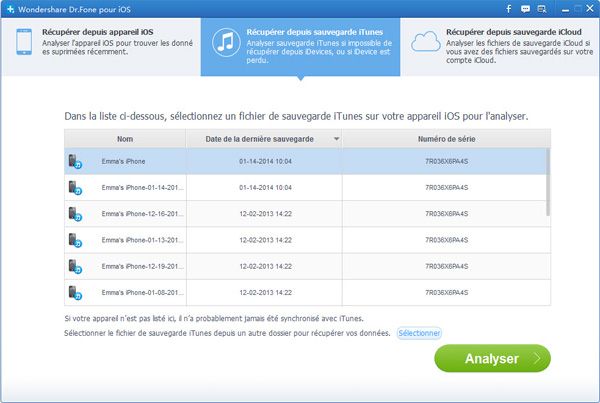This screenshot has height=403, width=600.
Task: Click date 12-02-2013 in Emma's iPhone-01-08 row
Action: [265, 292]
